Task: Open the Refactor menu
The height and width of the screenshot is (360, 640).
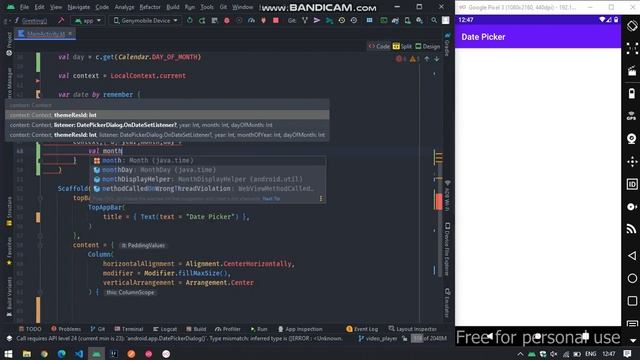Action: pyautogui.click(x=150, y=7)
